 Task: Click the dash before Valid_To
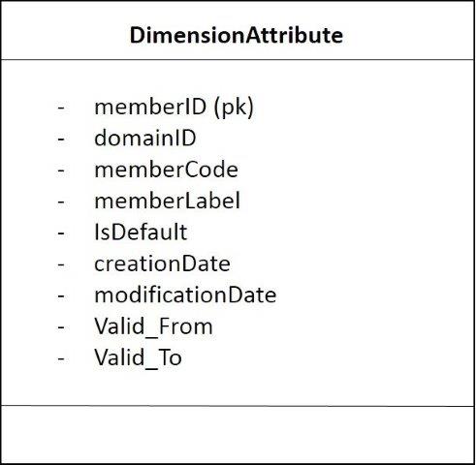click(x=61, y=359)
